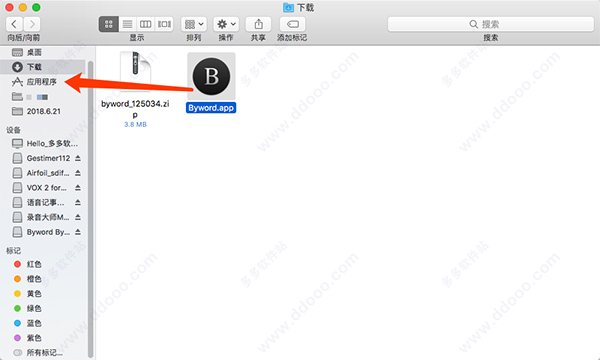Eject the VOX 2 for... disk
Image resolution: width=600 pixels, height=360 pixels.
[x=78, y=188]
